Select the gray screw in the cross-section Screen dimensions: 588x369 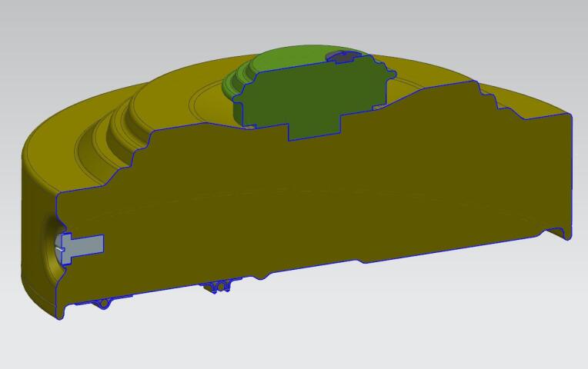(82, 248)
